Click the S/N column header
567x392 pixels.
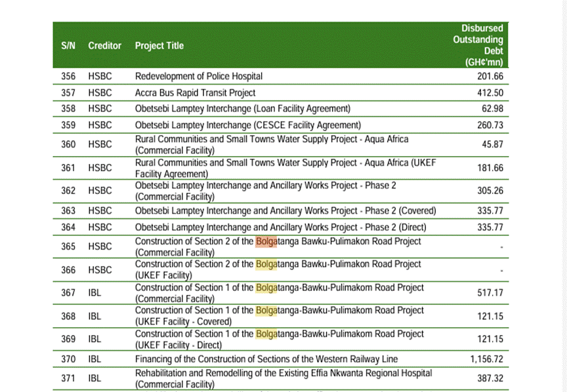point(68,45)
